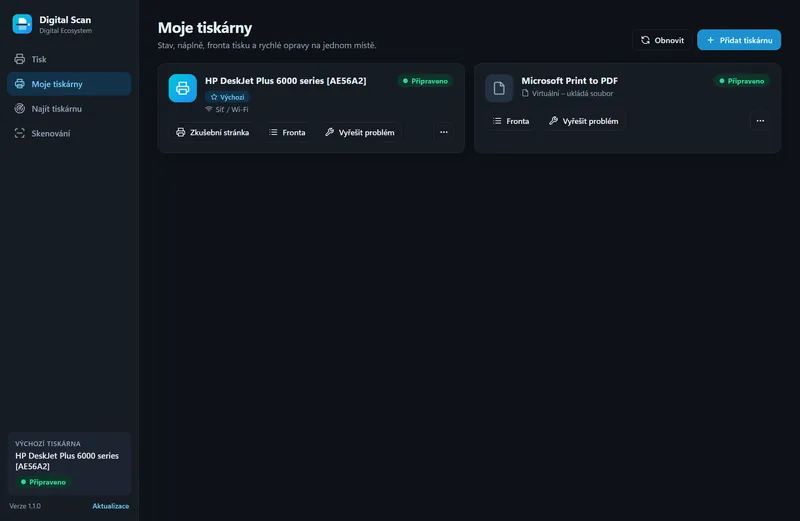The image size is (800, 521).
Task: Click Vyřešit problém on Microsoft Print to PDF
Action: click(x=584, y=121)
